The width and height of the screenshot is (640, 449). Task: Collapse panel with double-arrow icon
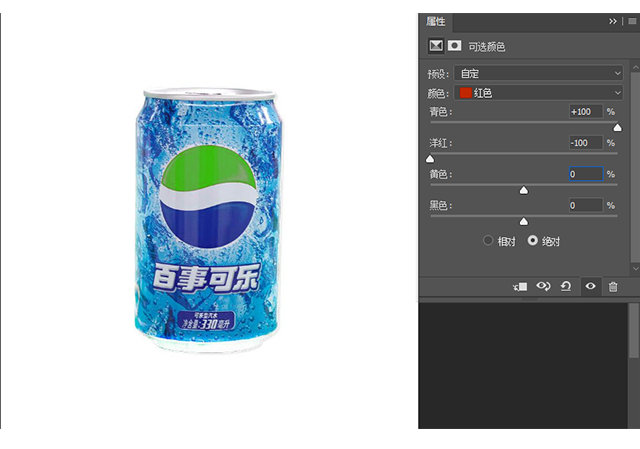click(x=613, y=21)
